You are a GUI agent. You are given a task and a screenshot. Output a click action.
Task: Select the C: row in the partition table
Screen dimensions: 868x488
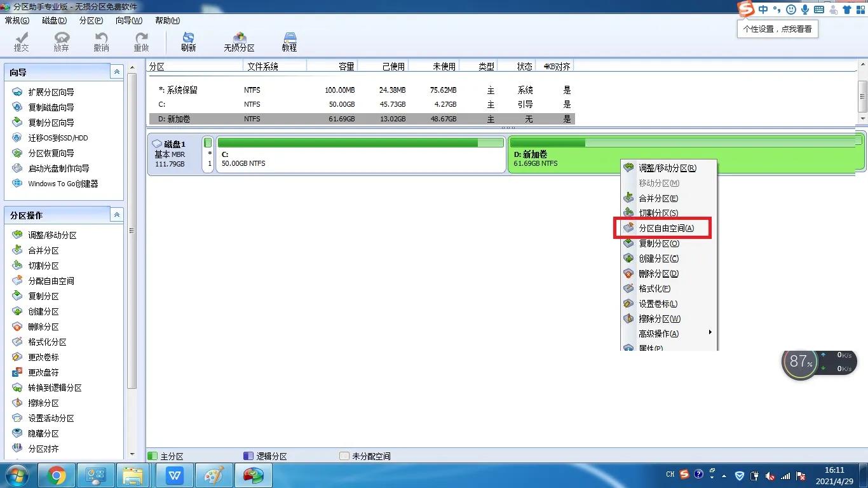(362, 104)
